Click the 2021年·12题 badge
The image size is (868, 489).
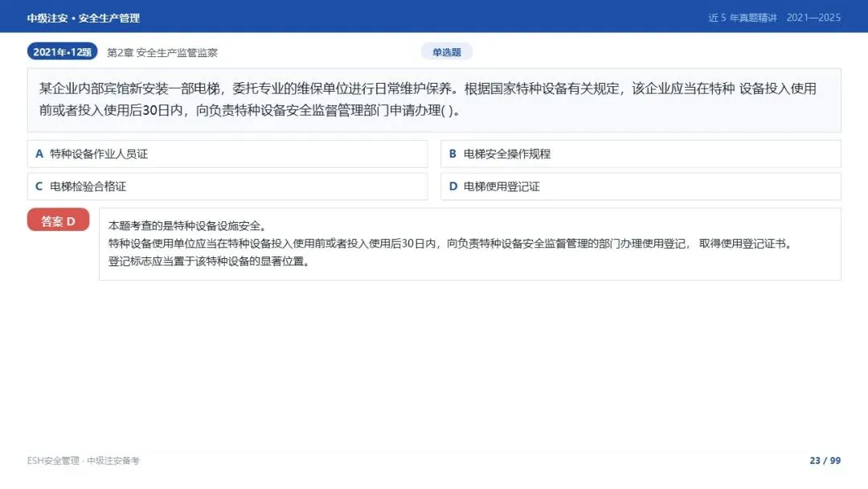[x=62, y=52]
